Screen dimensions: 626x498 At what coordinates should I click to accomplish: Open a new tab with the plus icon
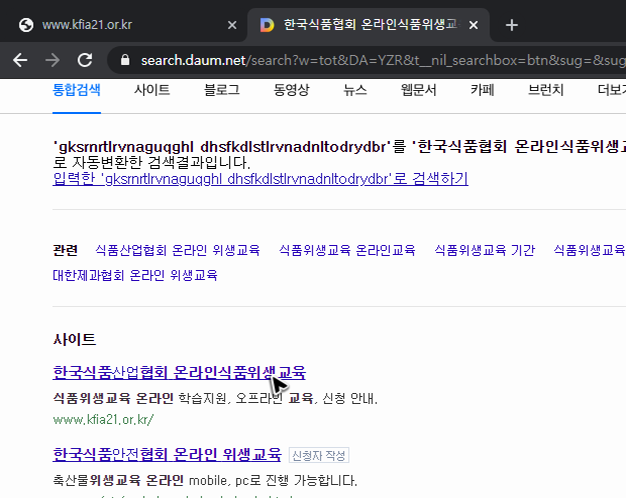coord(511,25)
